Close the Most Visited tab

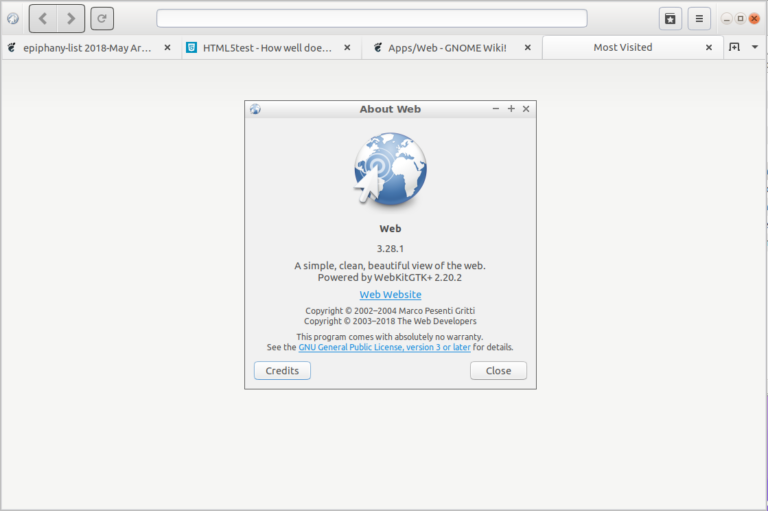coord(709,48)
